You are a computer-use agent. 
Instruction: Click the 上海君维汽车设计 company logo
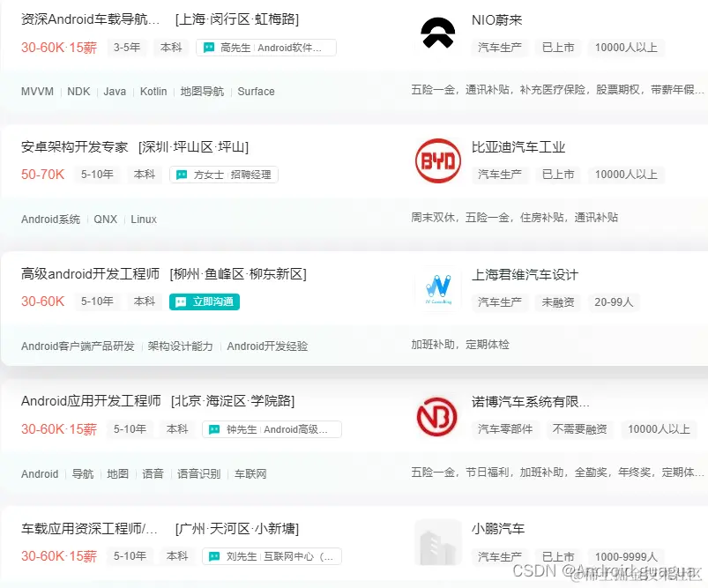click(437, 287)
